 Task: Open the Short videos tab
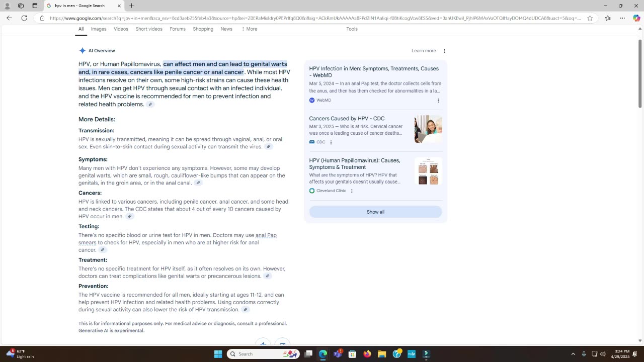[x=149, y=29]
